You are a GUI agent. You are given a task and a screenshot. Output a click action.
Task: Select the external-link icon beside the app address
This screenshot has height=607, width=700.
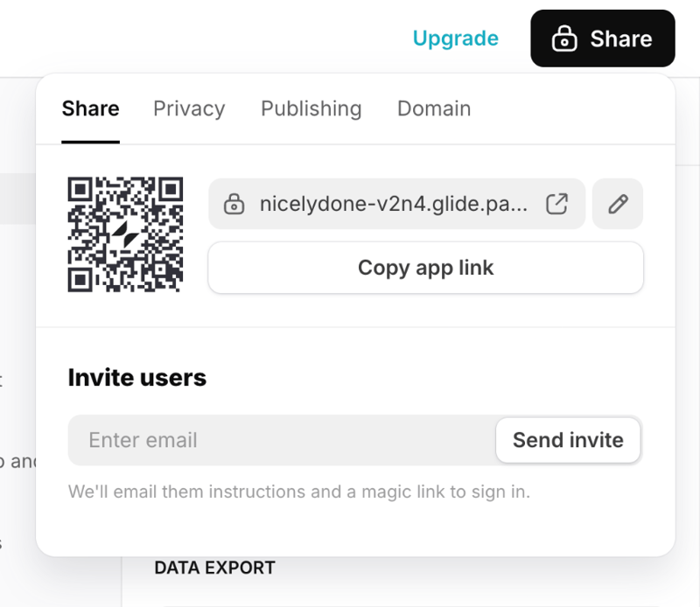click(x=555, y=204)
